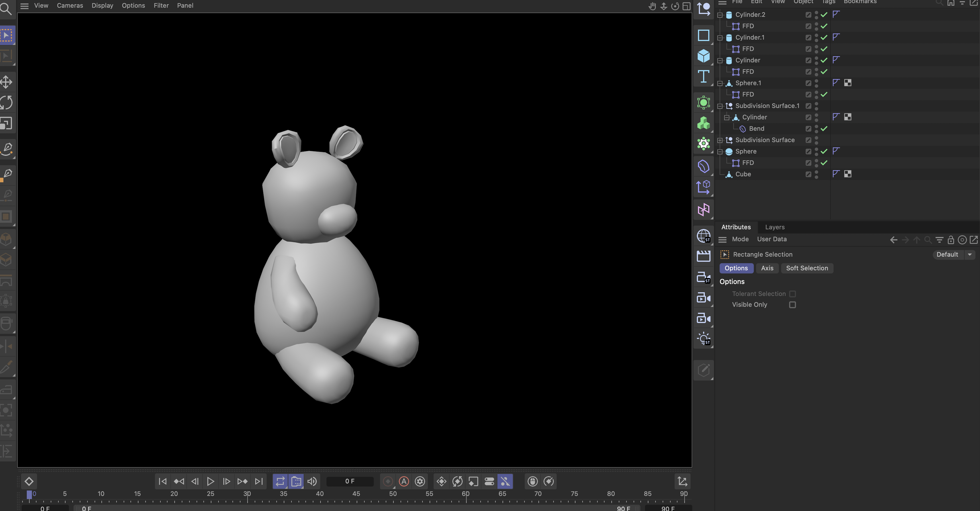Toggle the green enable check on the Bend deformer
The width and height of the screenshot is (980, 511).
[x=824, y=129]
